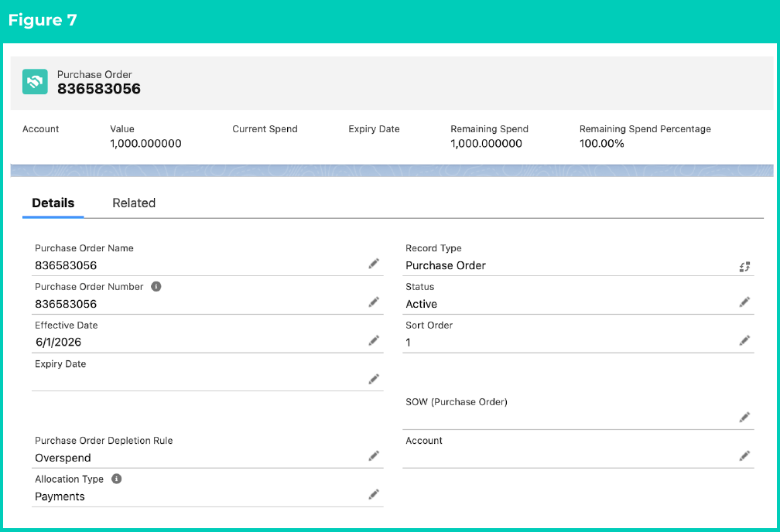Click the Figure 7 caption
This screenshot has width=780, height=532.
tap(43, 20)
